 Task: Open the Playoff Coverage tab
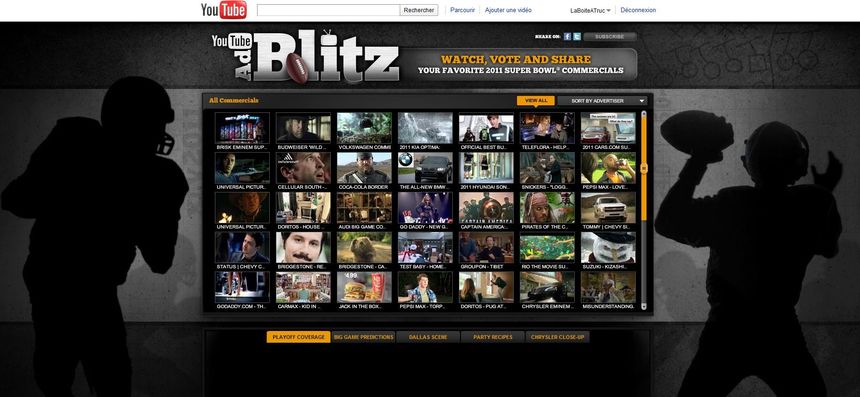(x=298, y=337)
